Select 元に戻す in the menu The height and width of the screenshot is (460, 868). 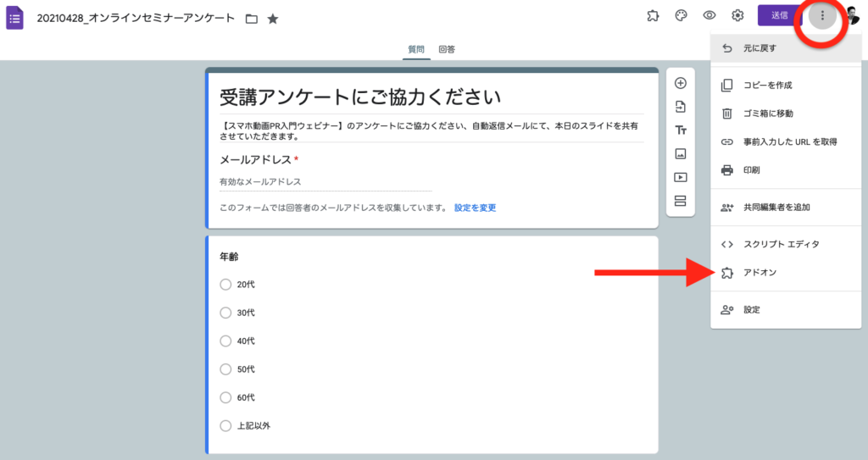pyautogui.click(x=786, y=48)
